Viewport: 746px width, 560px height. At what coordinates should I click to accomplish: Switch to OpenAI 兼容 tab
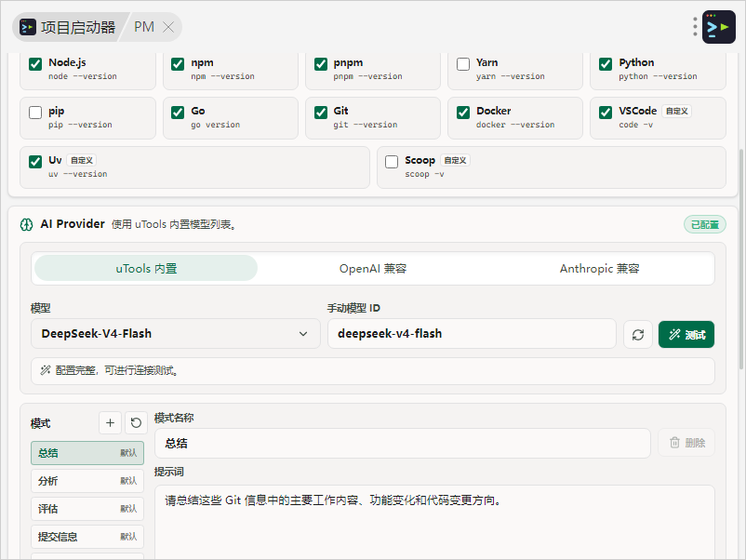(x=372, y=268)
